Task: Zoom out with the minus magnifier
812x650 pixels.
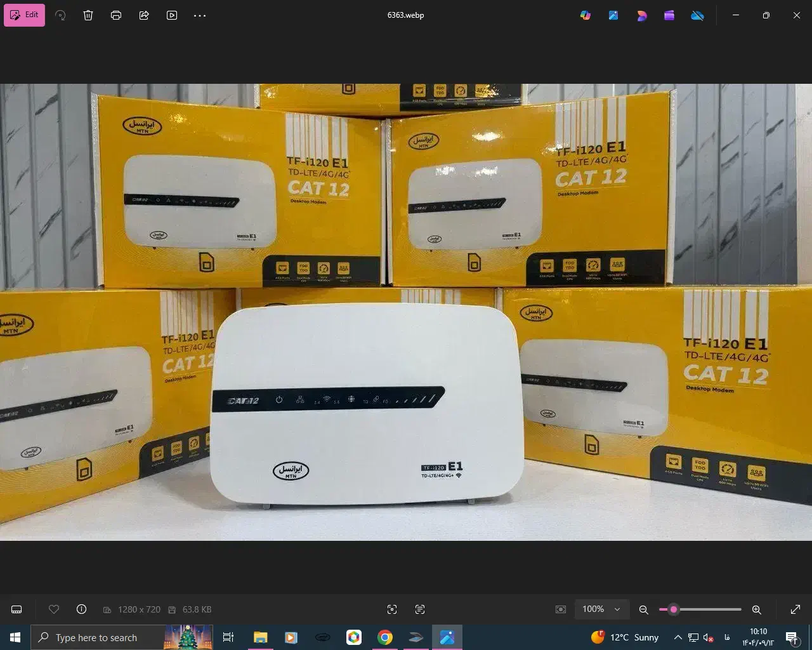Action: point(643,609)
